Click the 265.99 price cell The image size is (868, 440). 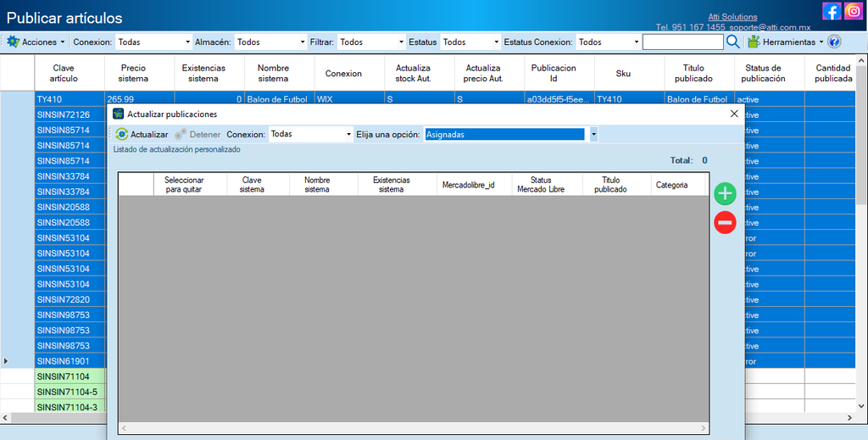coord(139,99)
